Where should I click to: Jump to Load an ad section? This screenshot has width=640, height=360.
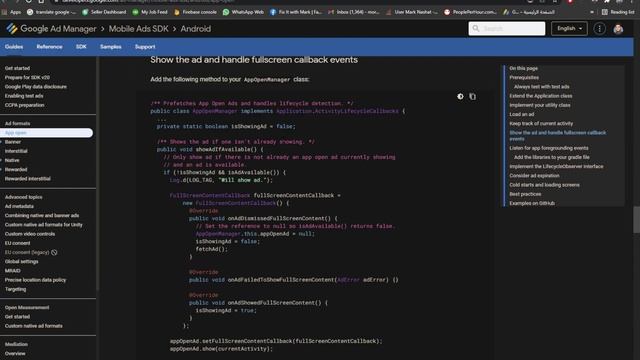521,114
